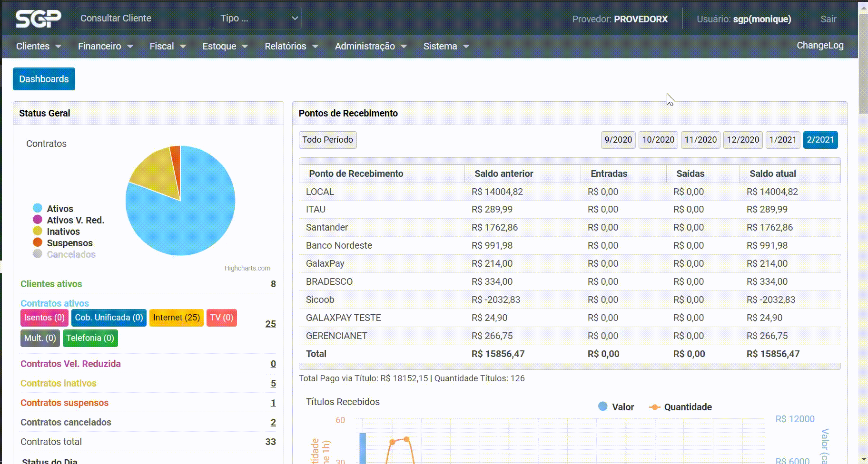
Task: Select the 1/2021 period tab
Action: point(783,140)
